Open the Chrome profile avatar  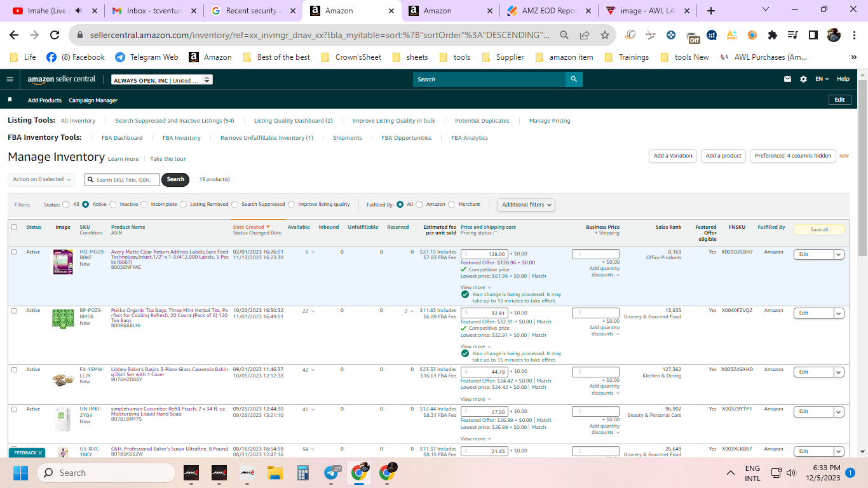[x=834, y=35]
